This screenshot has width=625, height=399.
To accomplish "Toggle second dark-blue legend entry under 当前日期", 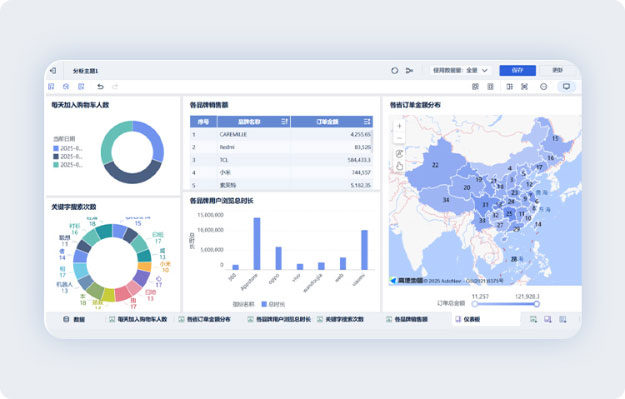I will coord(68,157).
